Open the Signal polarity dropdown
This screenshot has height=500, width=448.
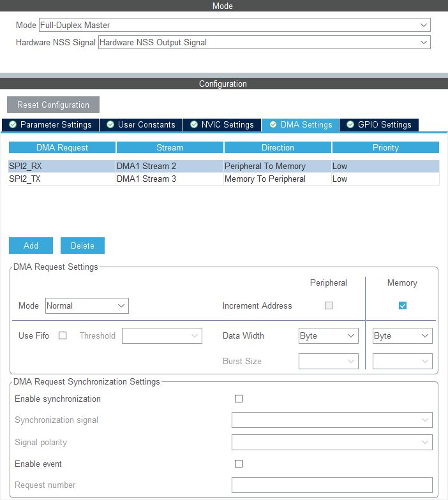coord(332,443)
